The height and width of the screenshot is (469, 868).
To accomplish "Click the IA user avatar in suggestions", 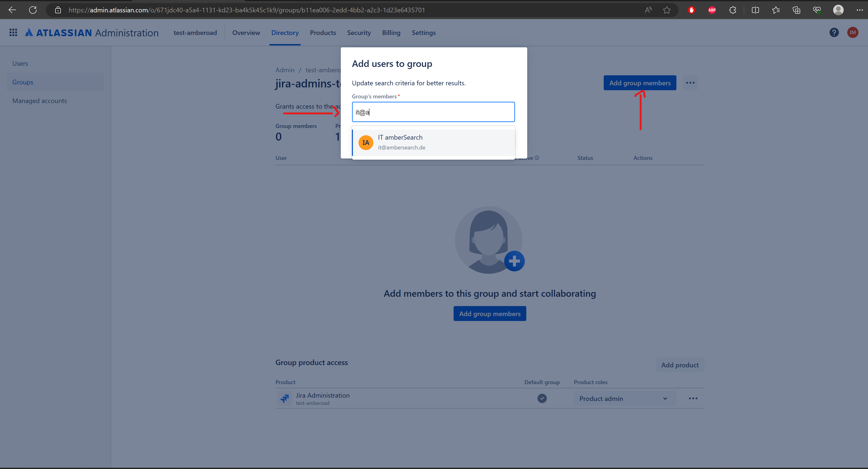I will (x=366, y=142).
